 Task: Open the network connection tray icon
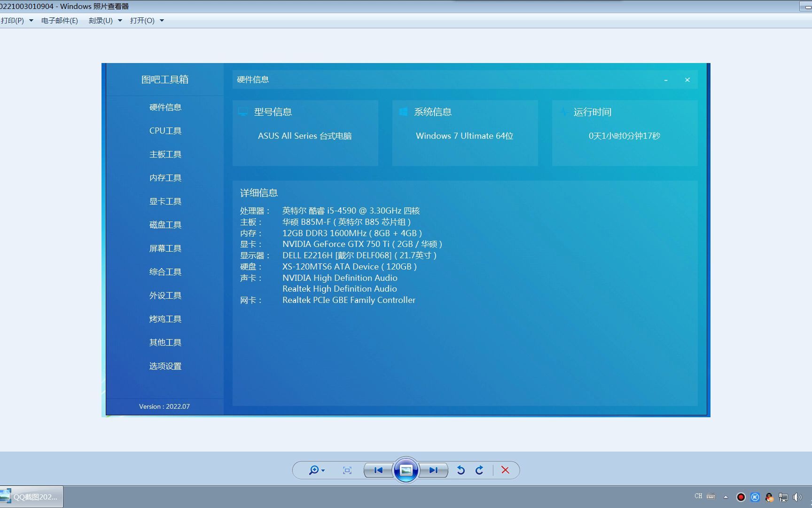pyautogui.click(x=783, y=497)
